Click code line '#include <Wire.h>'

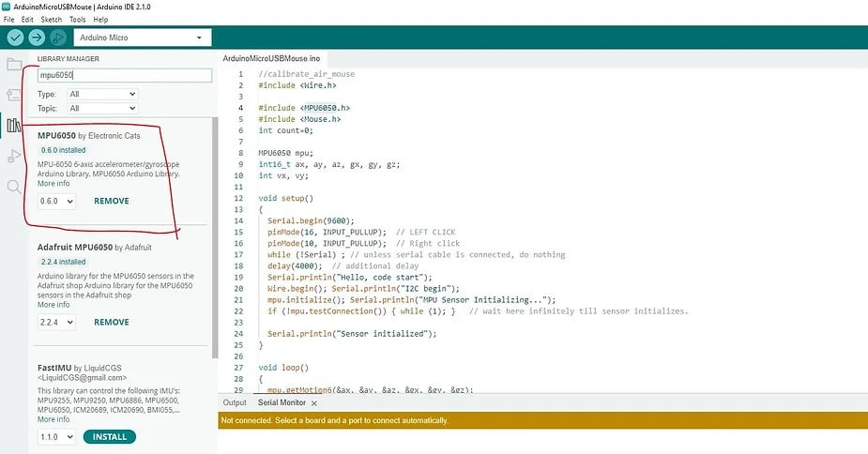[x=297, y=85]
